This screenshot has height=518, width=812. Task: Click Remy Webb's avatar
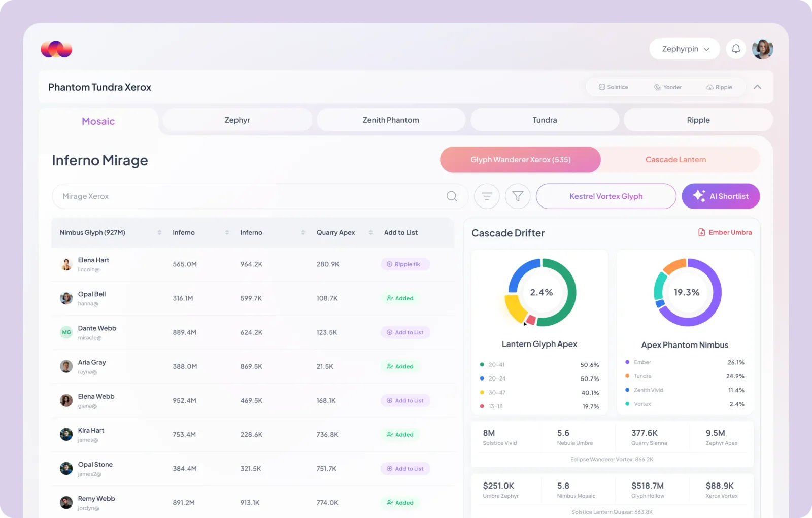click(66, 503)
